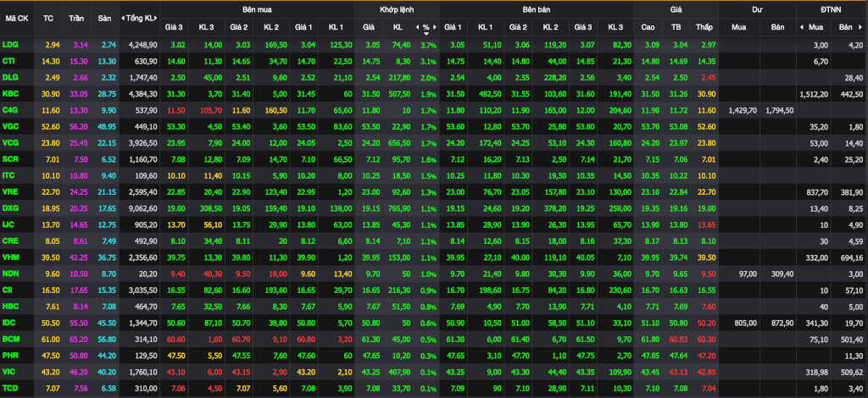Open the NDN ticker symbol
This screenshot has height=398, width=868.
pyautogui.click(x=10, y=274)
